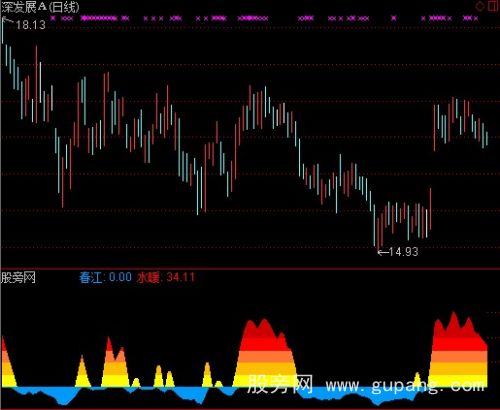Click the first magenta x signal marker
Viewport: 500px width, 410px height.
pos(53,18)
